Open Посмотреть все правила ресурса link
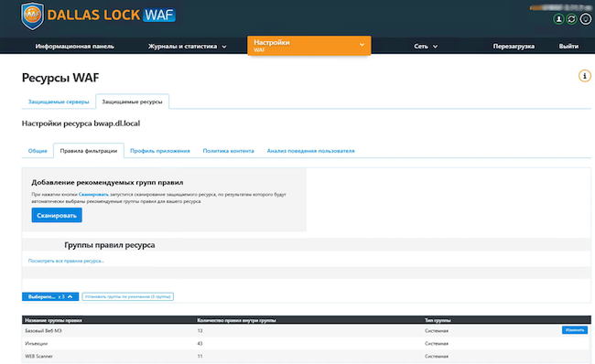 point(66,261)
